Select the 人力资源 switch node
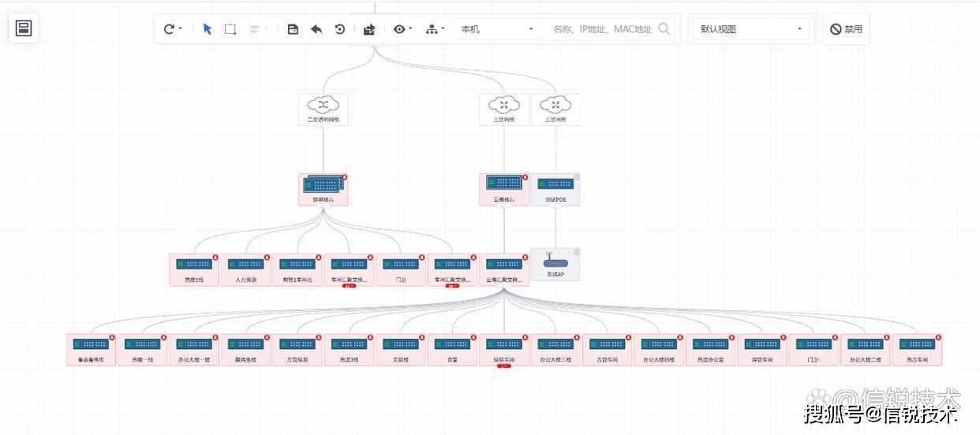 [x=245, y=269]
